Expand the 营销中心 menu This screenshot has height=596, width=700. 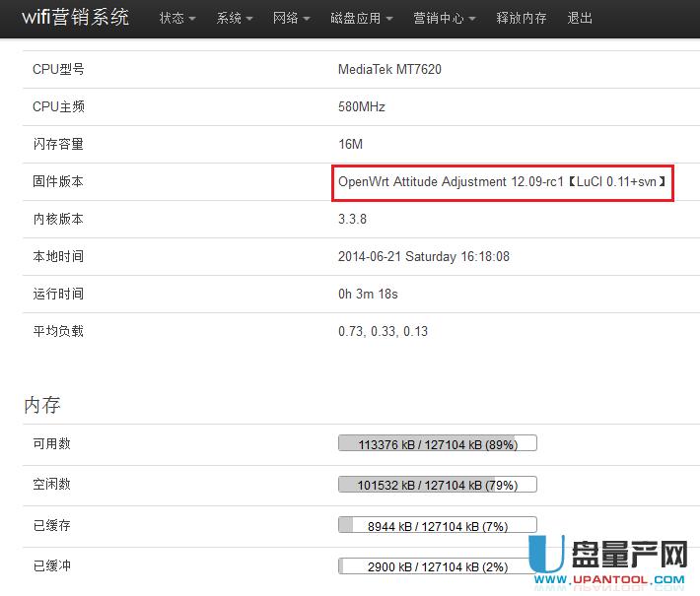click(445, 18)
